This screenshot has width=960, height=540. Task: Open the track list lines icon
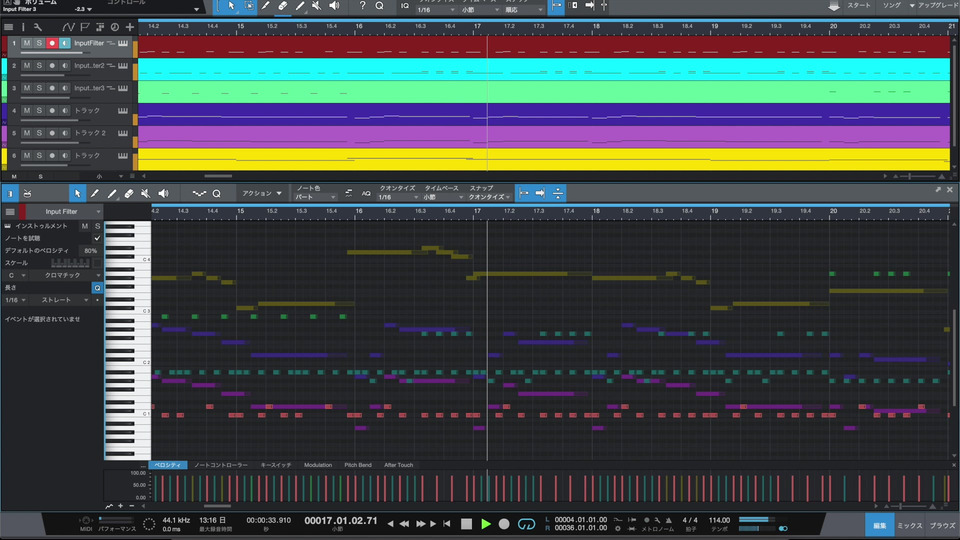tap(9, 27)
